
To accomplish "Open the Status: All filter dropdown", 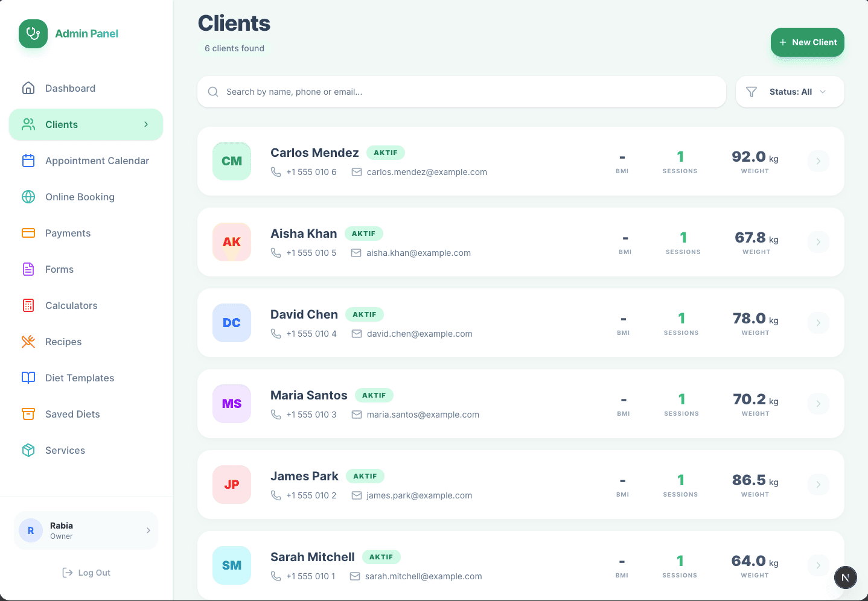I will click(x=790, y=92).
